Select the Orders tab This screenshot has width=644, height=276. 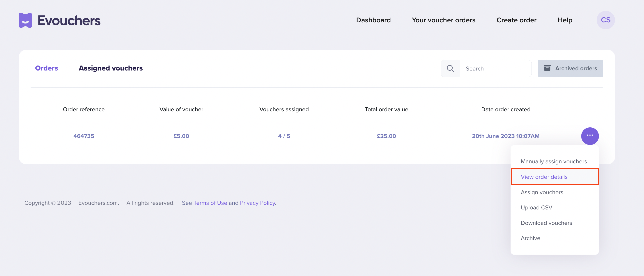pyautogui.click(x=46, y=68)
